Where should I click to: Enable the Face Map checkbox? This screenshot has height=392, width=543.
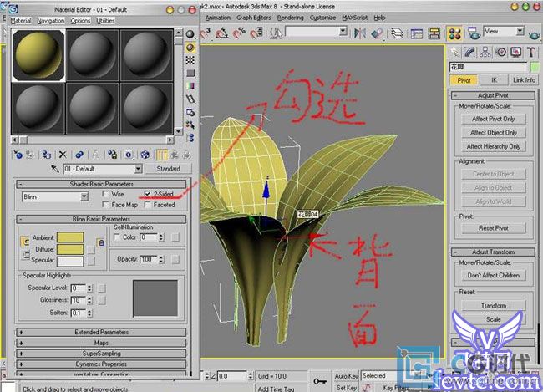click(x=105, y=205)
